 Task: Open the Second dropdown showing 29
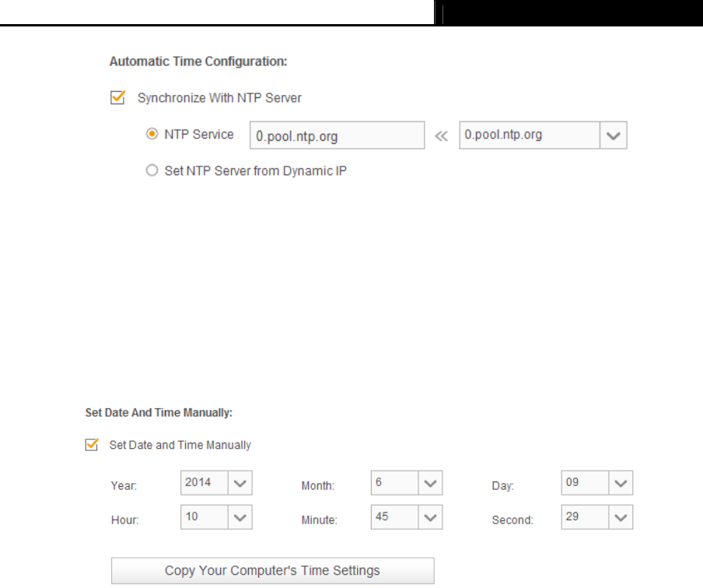[597, 517]
